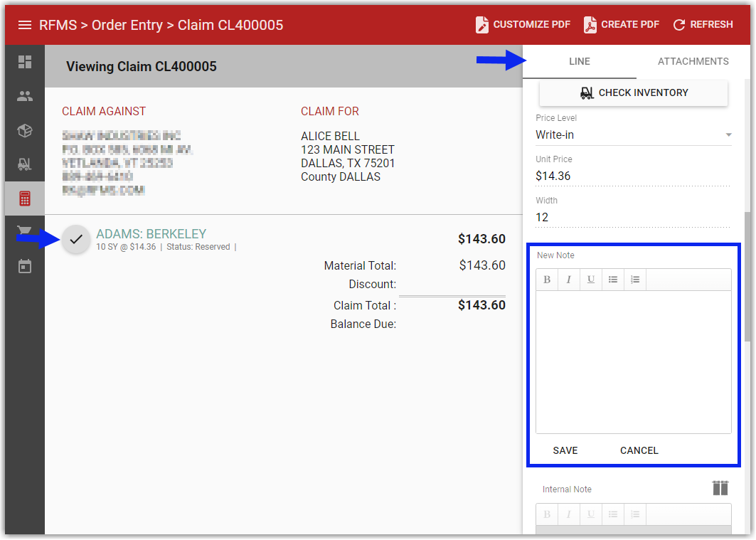Select the order entry calculator sidebar icon
Screen dimensions: 756x540
pos(25,198)
